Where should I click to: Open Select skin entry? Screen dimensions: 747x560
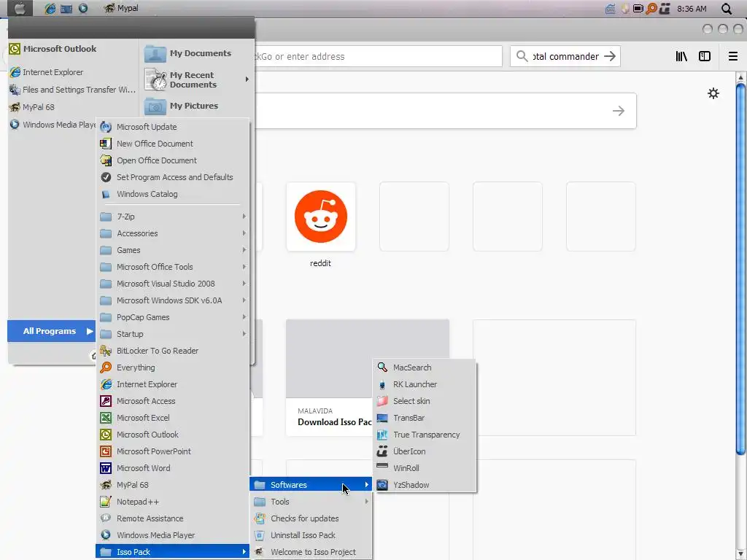[x=425, y=401]
